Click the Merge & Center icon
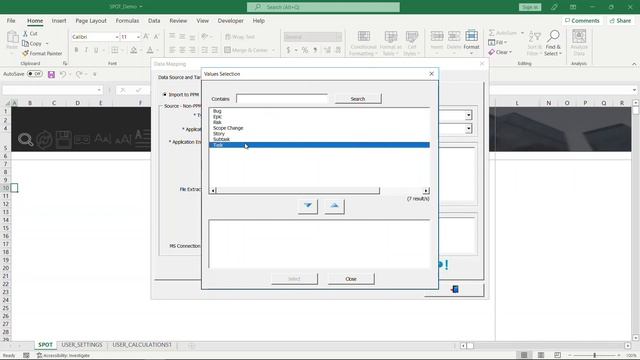This screenshot has width=640, height=360. 228,50
